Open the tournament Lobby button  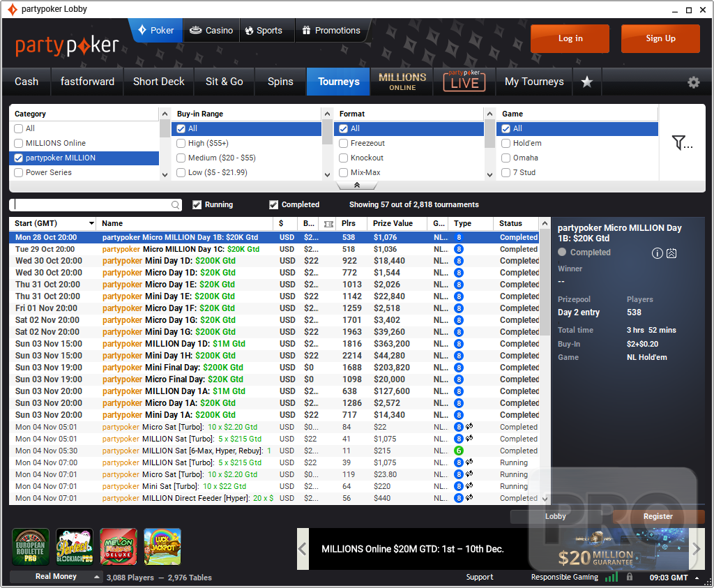click(556, 516)
